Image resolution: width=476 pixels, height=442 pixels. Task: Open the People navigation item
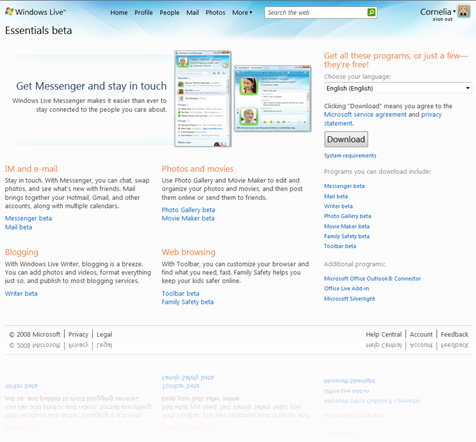[169, 13]
